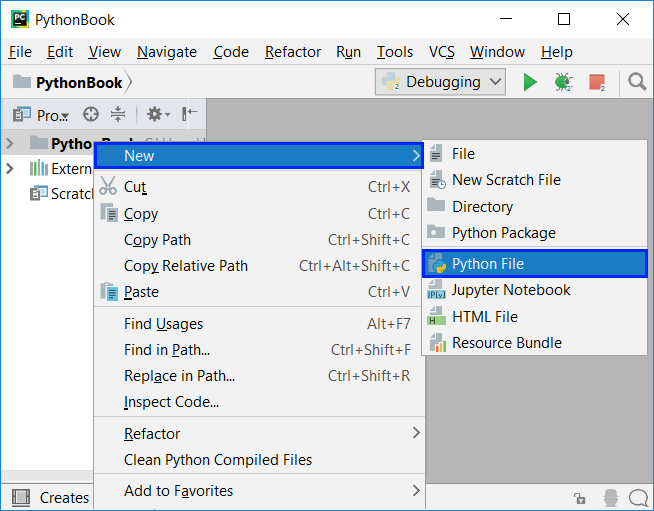The image size is (654, 511).
Task: Toggle the read-only lock icon in status bar
Action: [x=579, y=498]
